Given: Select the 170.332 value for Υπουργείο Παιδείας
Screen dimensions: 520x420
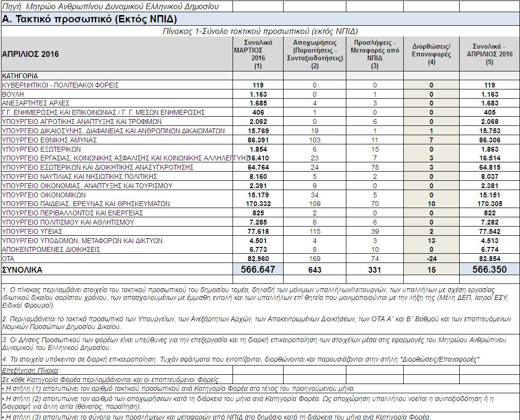Looking at the screenshot, I should [257, 204].
